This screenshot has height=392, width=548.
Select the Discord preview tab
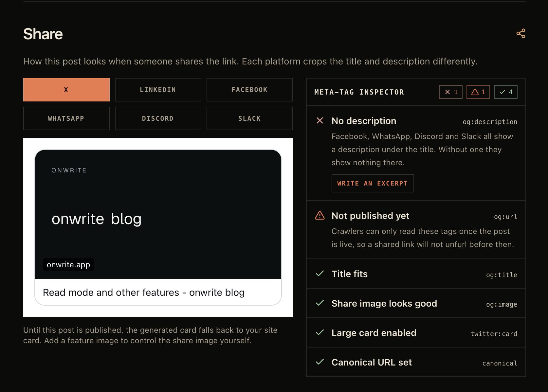click(x=158, y=118)
